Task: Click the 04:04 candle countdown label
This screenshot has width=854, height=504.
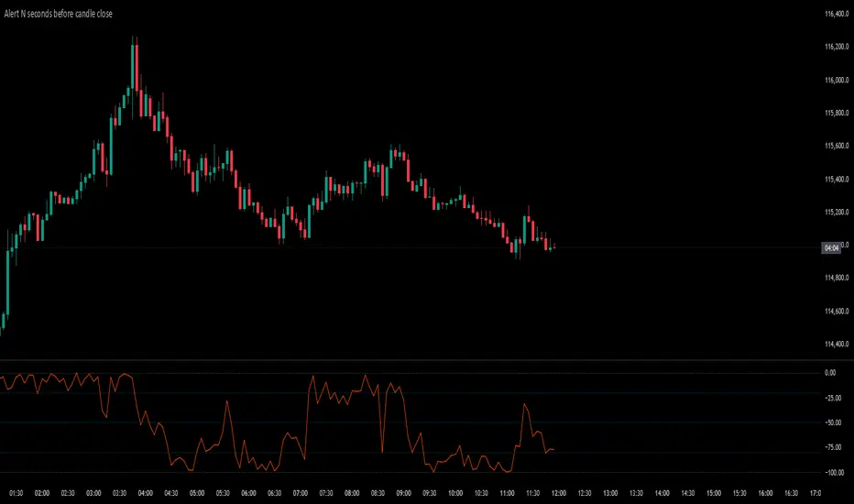Action: tap(831, 248)
